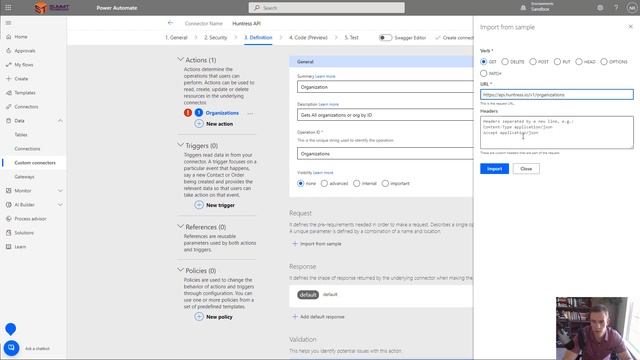Click the Import button
640x360 pixels.
pyautogui.click(x=494, y=169)
